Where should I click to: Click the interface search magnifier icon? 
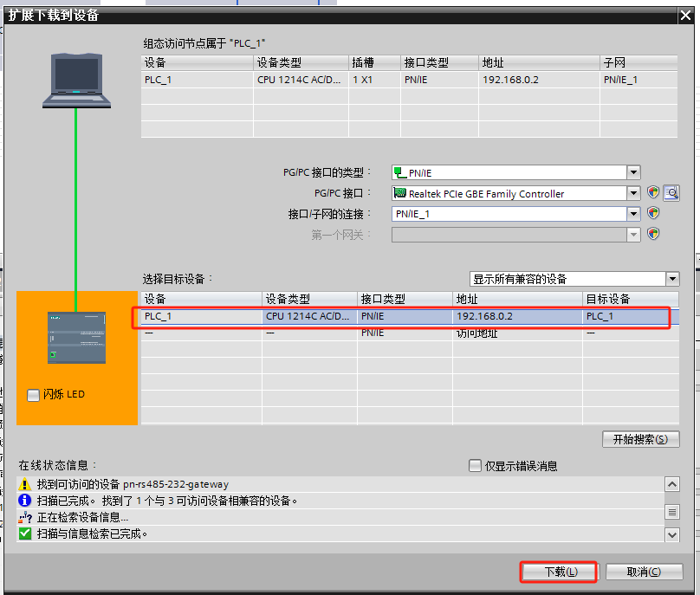tap(671, 193)
